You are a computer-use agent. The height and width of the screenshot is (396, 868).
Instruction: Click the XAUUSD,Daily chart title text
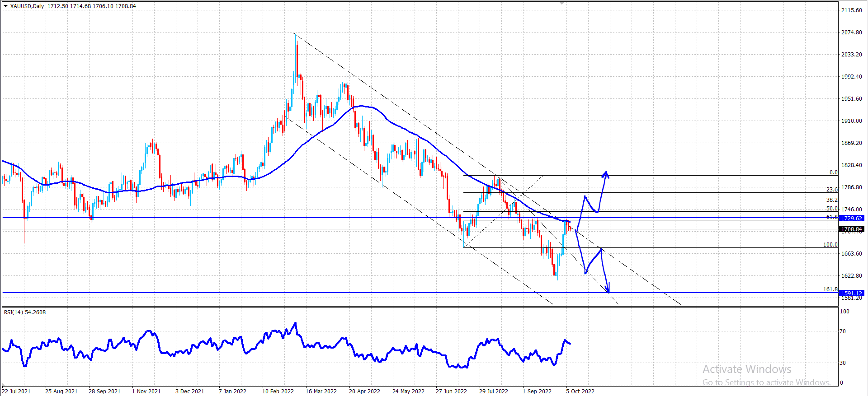pyautogui.click(x=27, y=6)
